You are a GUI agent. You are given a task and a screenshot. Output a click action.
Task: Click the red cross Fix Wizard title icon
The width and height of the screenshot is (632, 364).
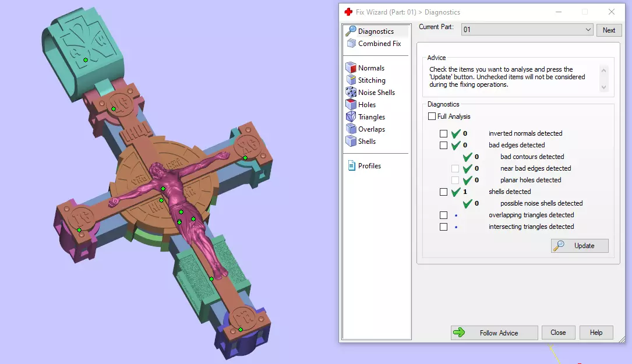[349, 12]
